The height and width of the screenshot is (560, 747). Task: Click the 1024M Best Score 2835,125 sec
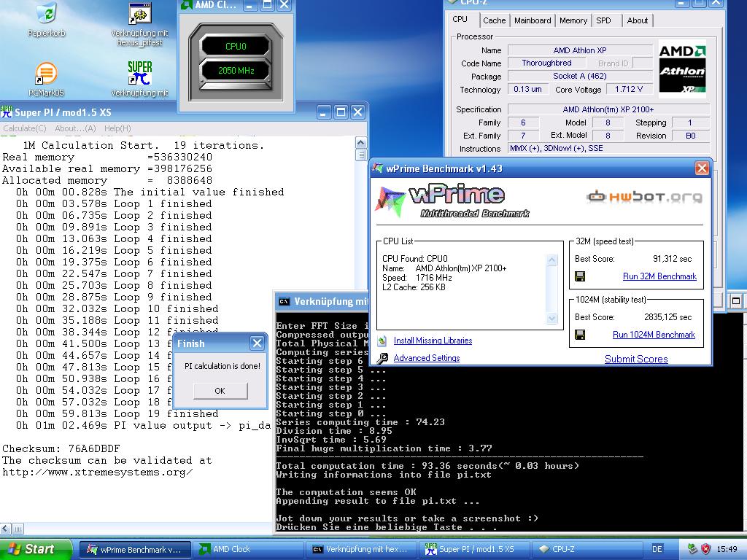(x=667, y=317)
